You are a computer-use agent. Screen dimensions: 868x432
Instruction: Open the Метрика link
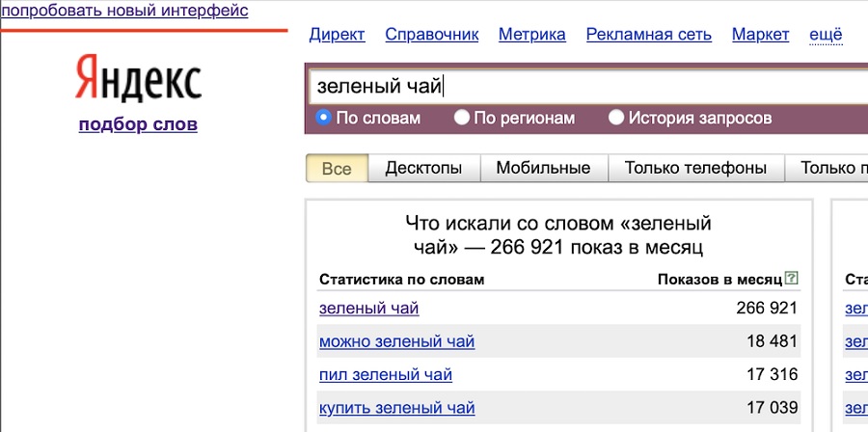[532, 35]
